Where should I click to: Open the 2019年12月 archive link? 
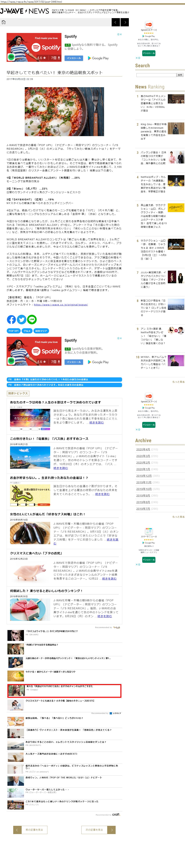tap(144, 475)
